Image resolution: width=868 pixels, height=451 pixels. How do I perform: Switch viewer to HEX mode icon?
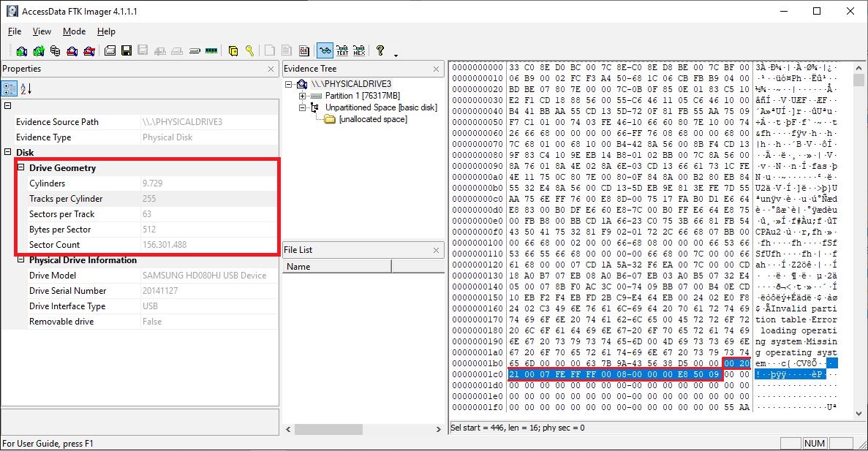point(359,51)
